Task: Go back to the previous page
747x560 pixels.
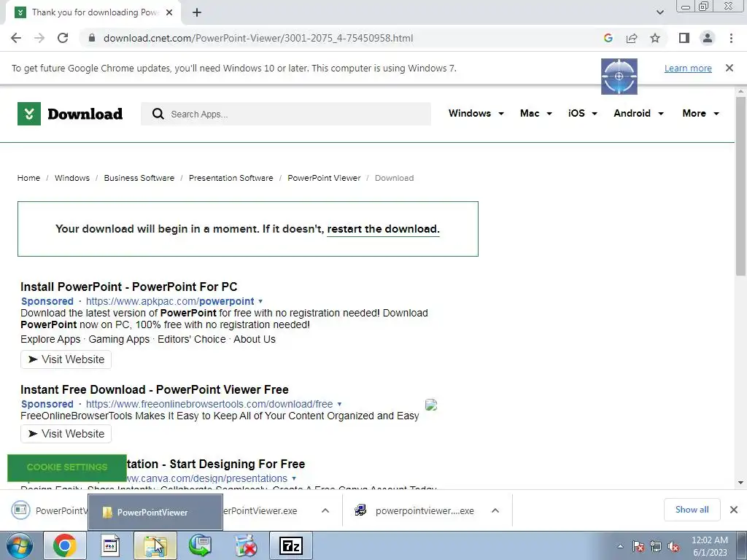Action: pyautogui.click(x=16, y=38)
